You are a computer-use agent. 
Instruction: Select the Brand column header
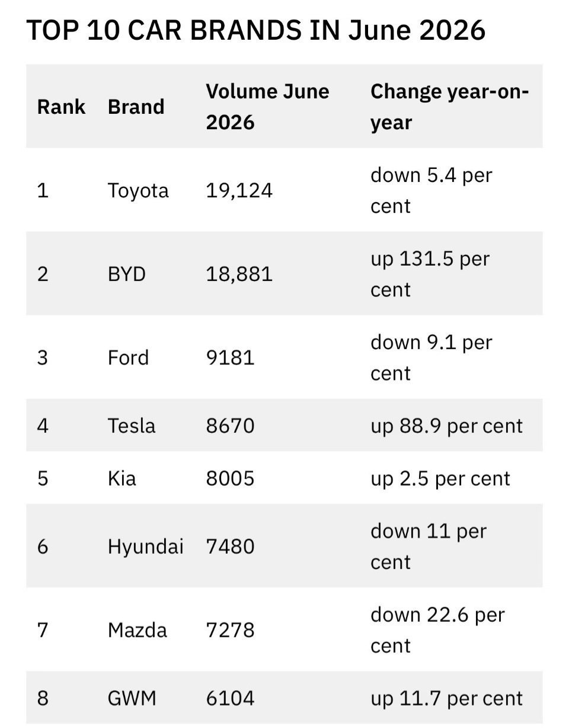(x=136, y=107)
